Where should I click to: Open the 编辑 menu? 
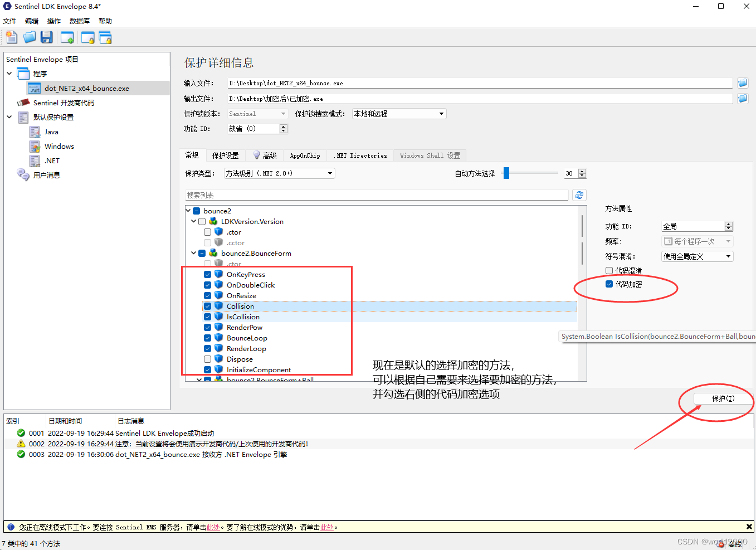tap(32, 21)
